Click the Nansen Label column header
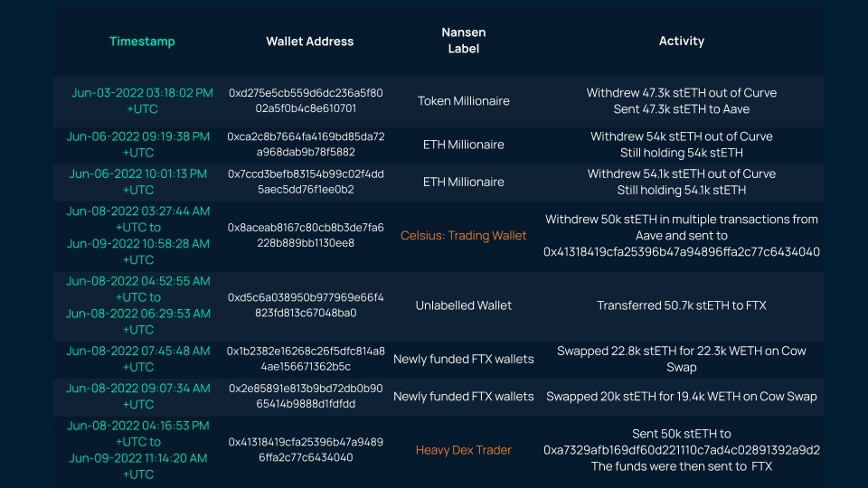Screen dimensions: 868x488 point(464,41)
